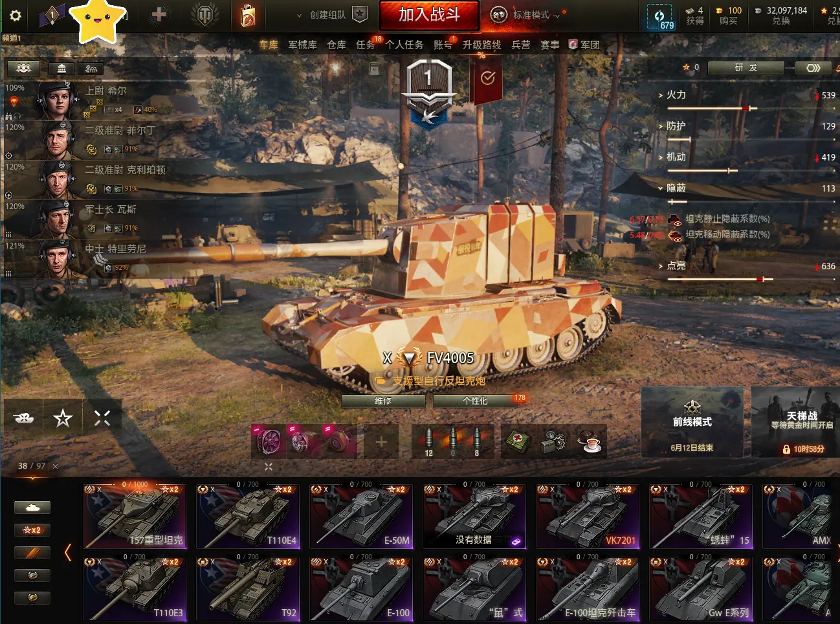This screenshot has width=840, height=624.
Task: Toggle the tank type carousel filter
Action: 32,507
